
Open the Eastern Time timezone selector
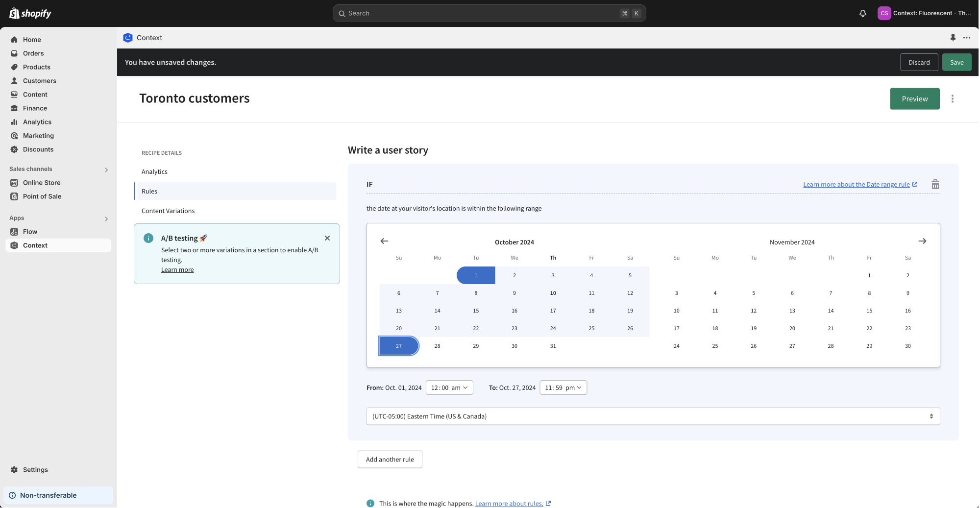click(653, 416)
